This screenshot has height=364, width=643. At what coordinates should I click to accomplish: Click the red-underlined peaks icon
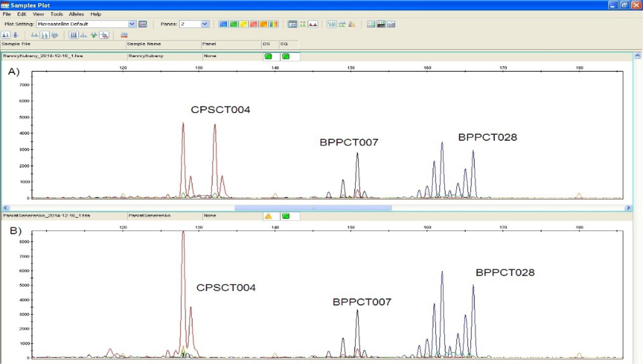click(124, 35)
